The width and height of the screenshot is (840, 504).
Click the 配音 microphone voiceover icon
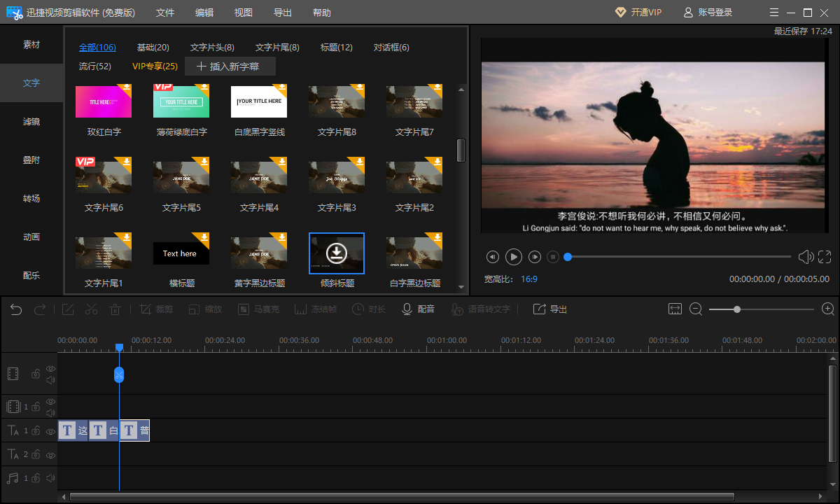[x=407, y=309]
